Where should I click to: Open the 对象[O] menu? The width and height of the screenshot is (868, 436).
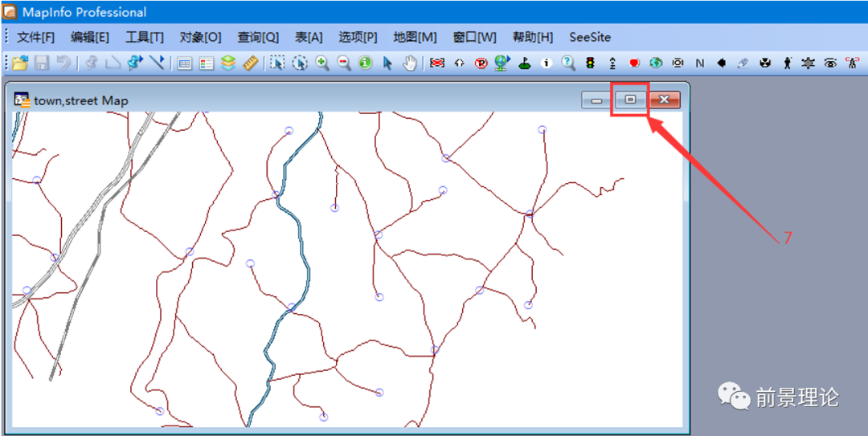tap(200, 38)
